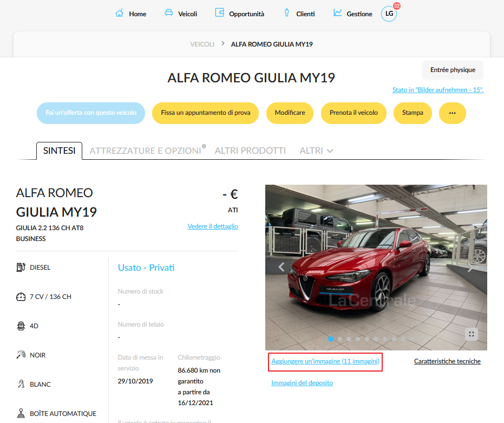Open the three-dots more actions button

point(452,113)
